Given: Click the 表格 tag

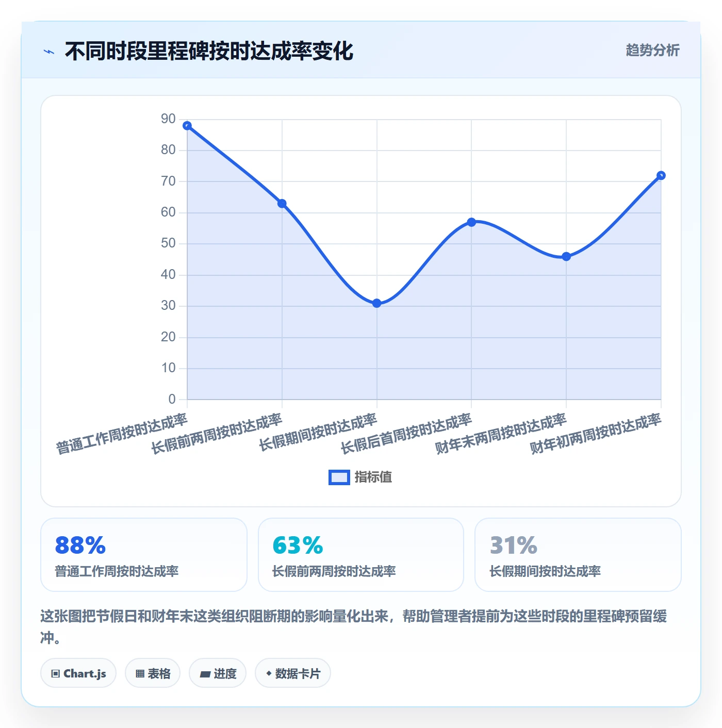Looking at the screenshot, I should 153,673.
